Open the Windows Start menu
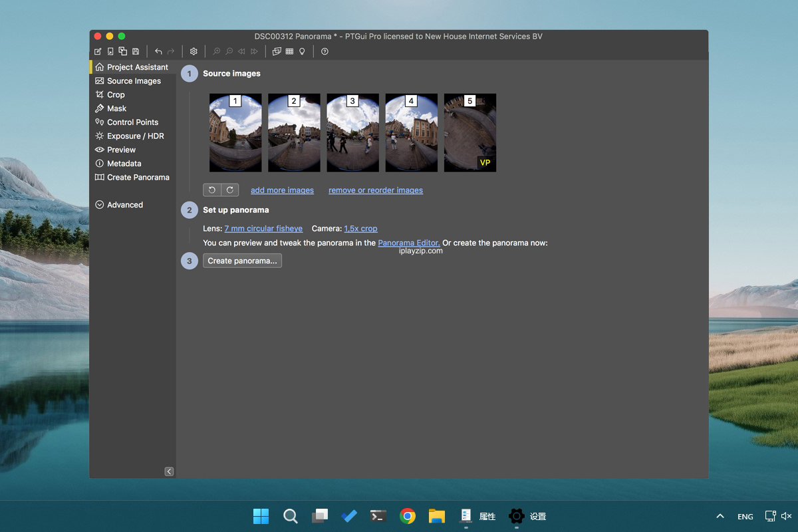 261,516
